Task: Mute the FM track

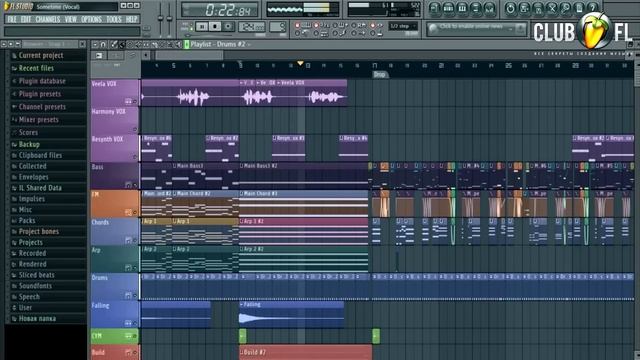Action: [x=135, y=212]
